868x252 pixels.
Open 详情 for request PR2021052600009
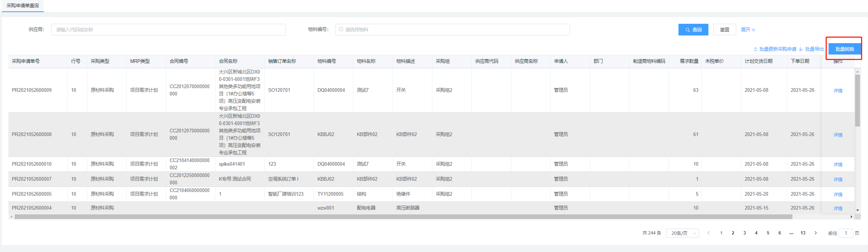click(x=838, y=91)
